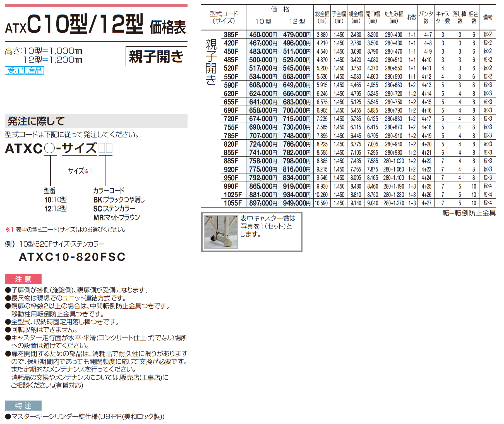Click the red 注意 heading badge
Image resolution: width=504 pixels, height=424 pixels.
coord(23,279)
